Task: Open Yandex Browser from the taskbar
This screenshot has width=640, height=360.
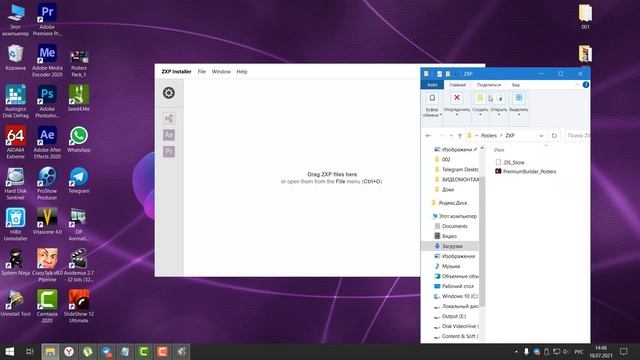Action: tap(69, 351)
